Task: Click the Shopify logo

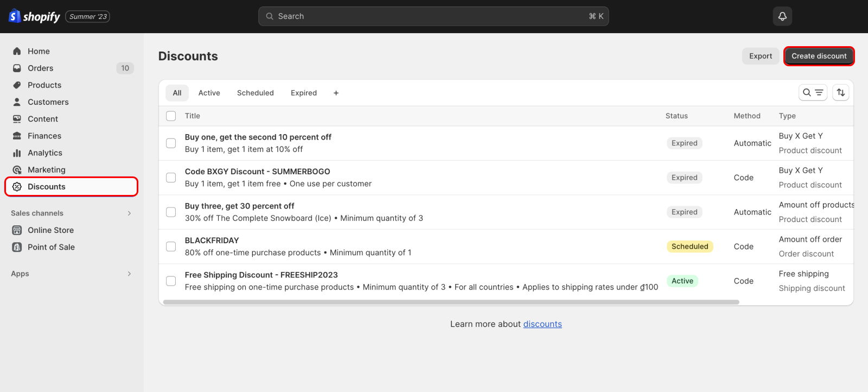Action: tap(34, 16)
